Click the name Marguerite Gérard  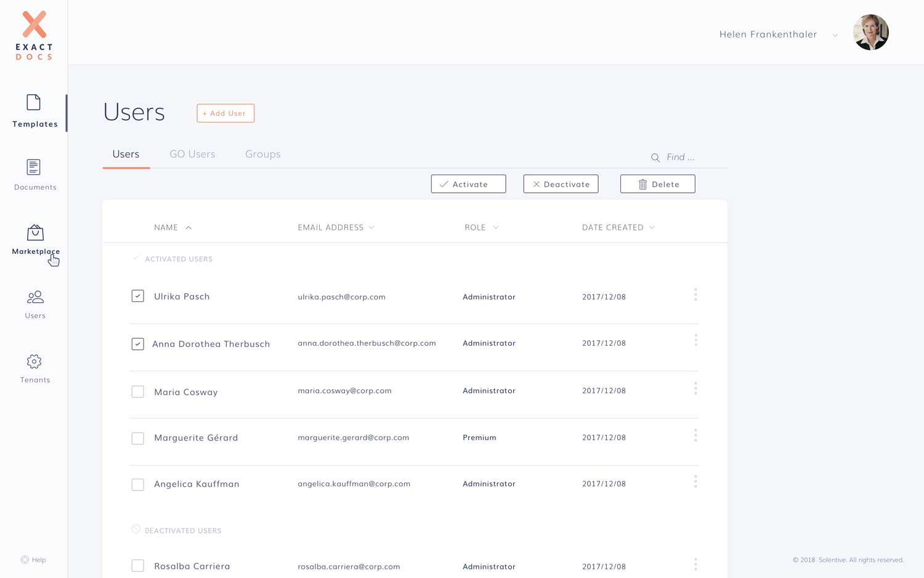pos(196,438)
